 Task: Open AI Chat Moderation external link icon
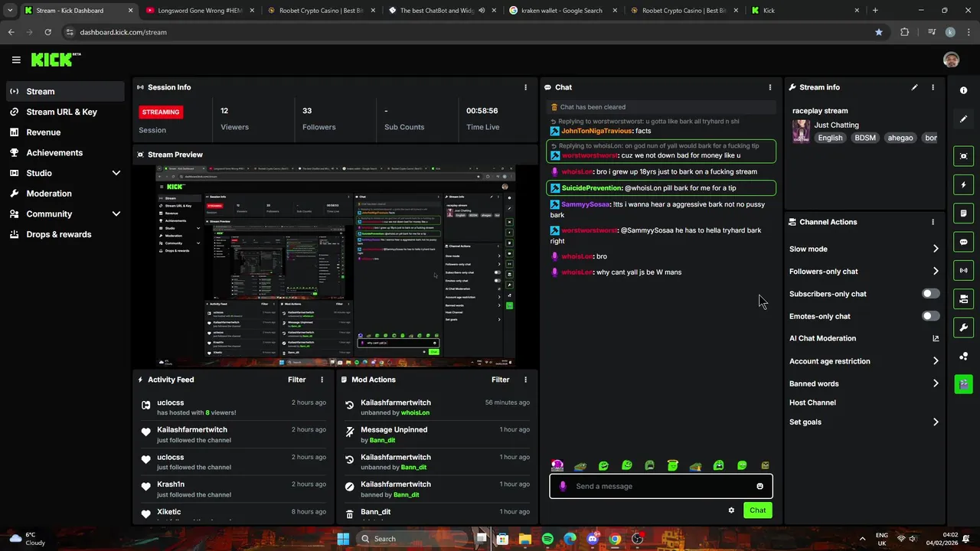pyautogui.click(x=936, y=338)
